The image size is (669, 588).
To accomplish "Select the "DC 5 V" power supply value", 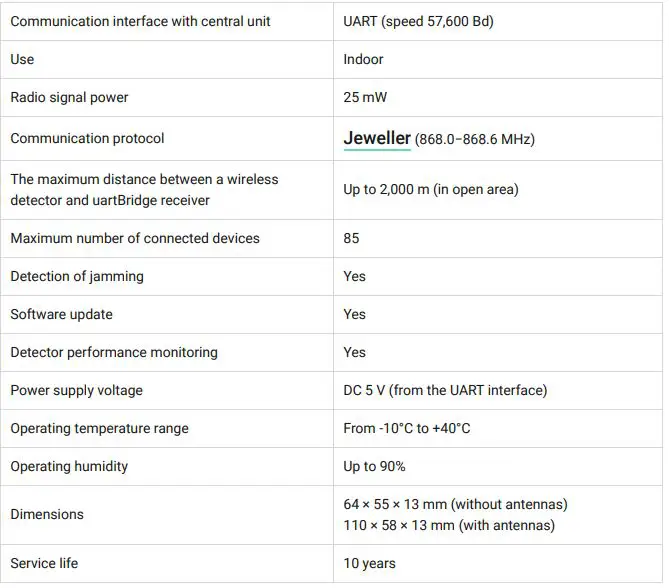I will pos(445,390).
